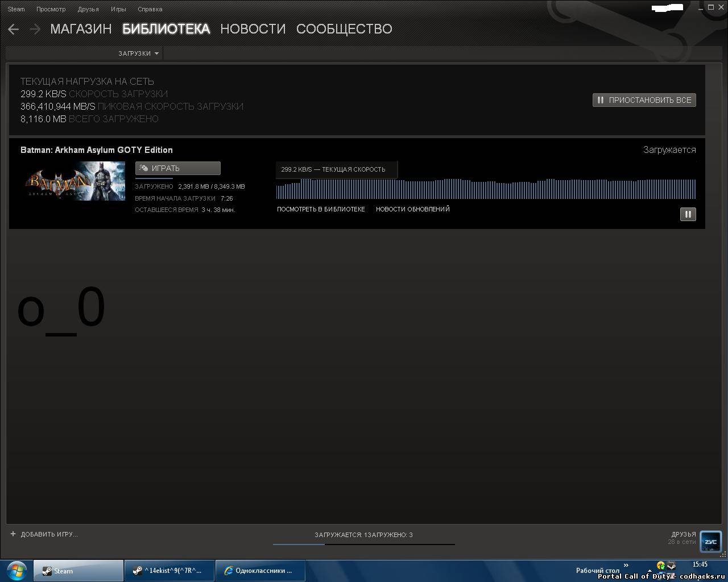Open the friends avatar icon at bottom right
The height and width of the screenshot is (582, 728).
(x=710, y=542)
